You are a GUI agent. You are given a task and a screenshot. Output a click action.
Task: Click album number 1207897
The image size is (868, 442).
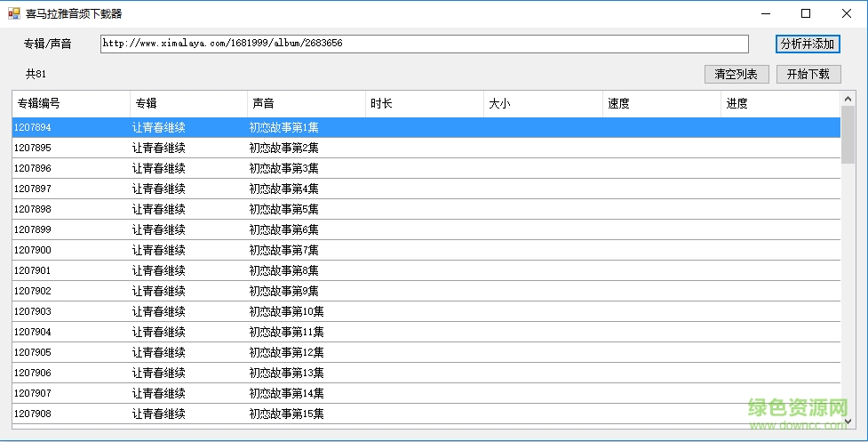click(x=33, y=189)
